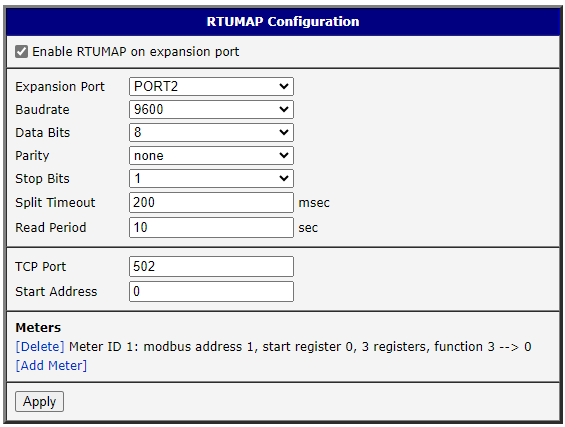Toggle Enable RTUMAP on expansion port checkbox
This screenshot has width=565, height=427.
point(21,52)
